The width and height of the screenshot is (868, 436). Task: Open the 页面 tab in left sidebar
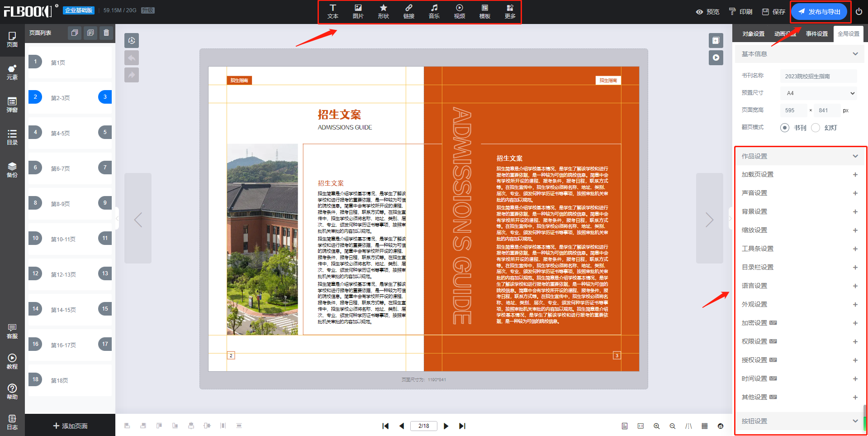(x=12, y=40)
